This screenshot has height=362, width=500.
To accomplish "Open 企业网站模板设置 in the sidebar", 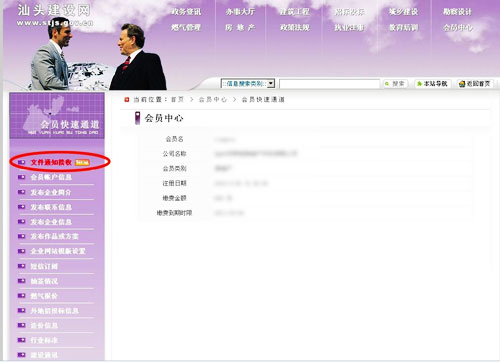I will (x=58, y=251).
